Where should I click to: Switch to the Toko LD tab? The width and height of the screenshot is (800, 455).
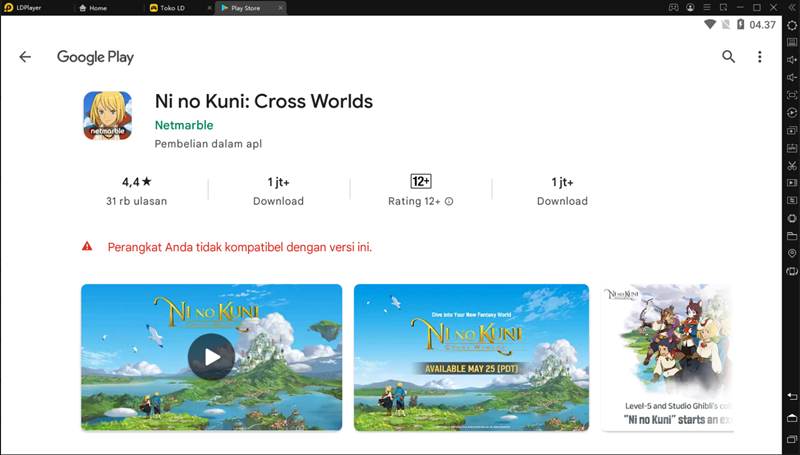(167, 8)
